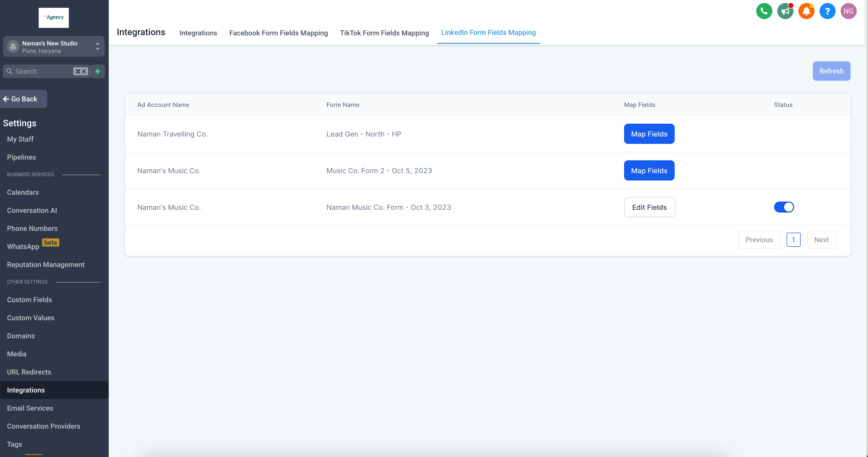The width and height of the screenshot is (868, 457).
Task: Open Email Services settings
Action: 30,408
